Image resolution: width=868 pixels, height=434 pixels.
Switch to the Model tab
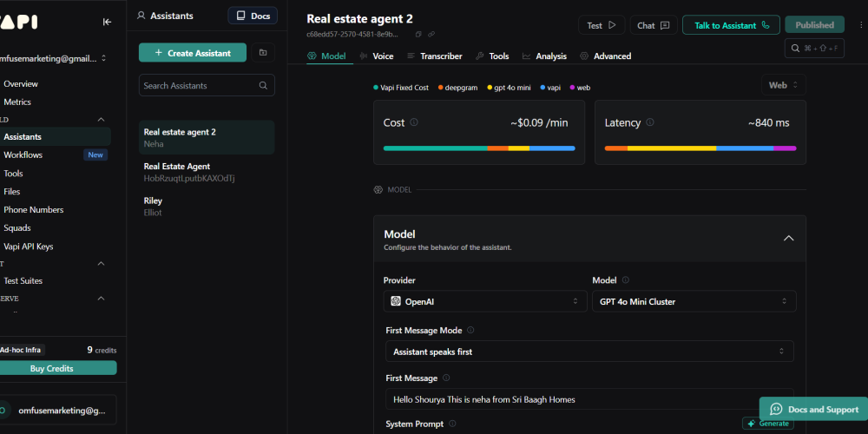[x=327, y=56]
